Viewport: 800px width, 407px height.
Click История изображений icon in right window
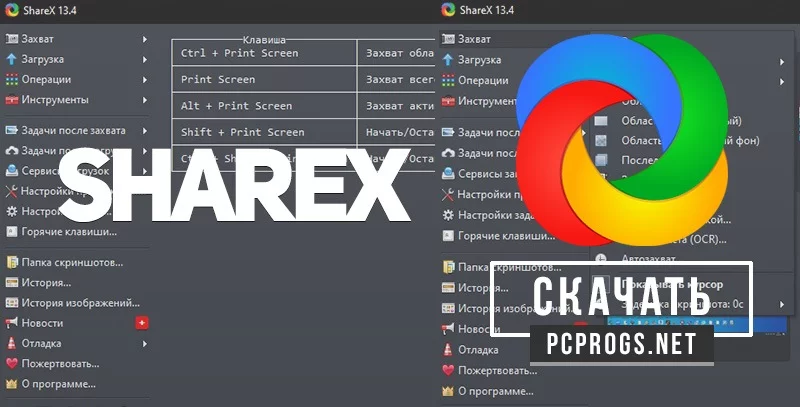(448, 308)
